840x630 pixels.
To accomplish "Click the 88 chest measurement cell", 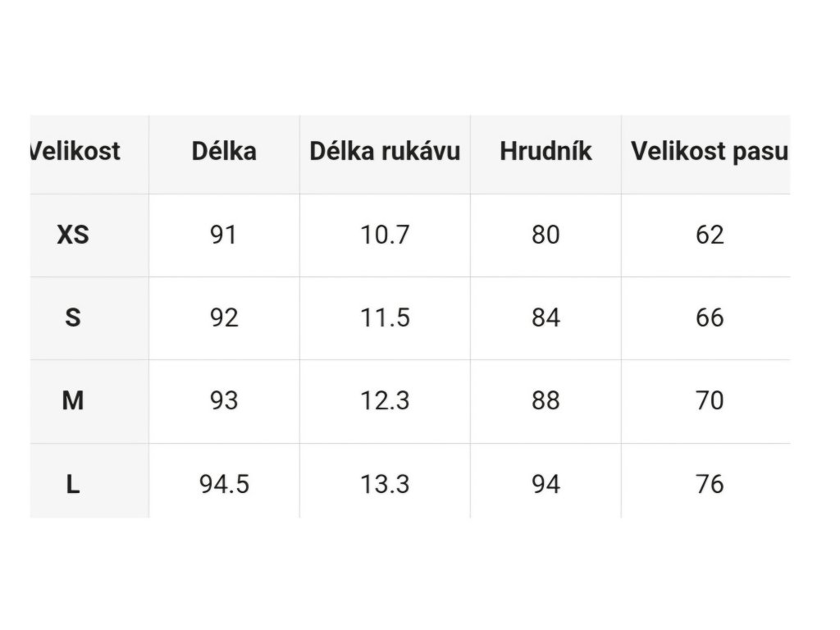I will pos(546,400).
